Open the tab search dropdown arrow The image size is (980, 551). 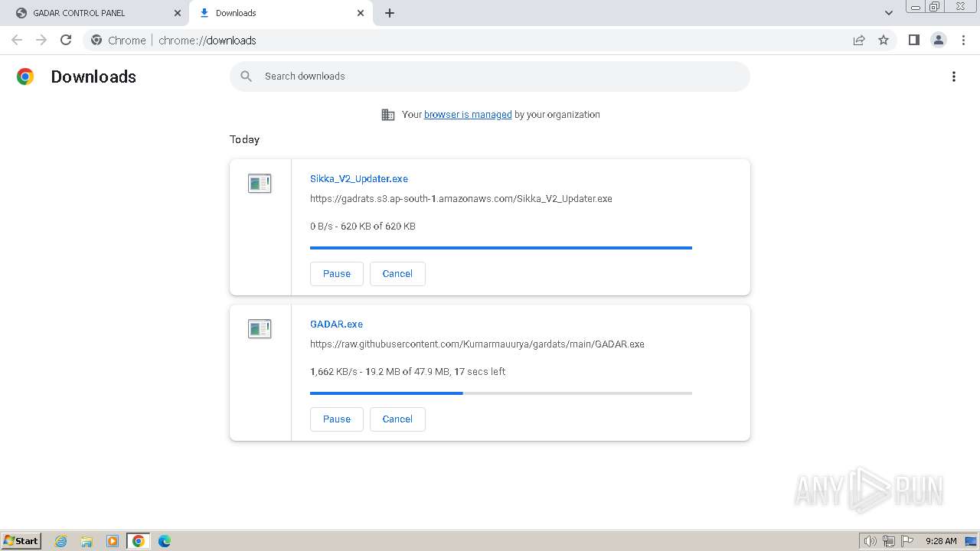pyautogui.click(x=889, y=13)
